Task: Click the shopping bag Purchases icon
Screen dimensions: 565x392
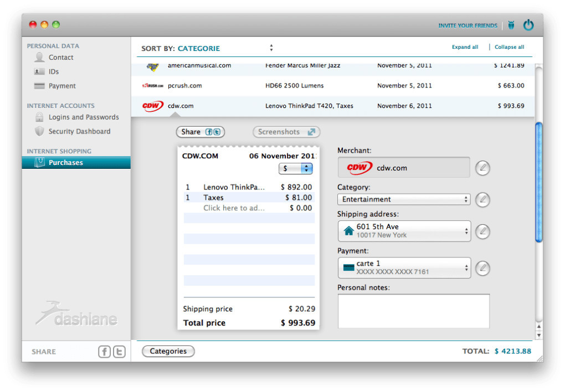Action: [39, 162]
